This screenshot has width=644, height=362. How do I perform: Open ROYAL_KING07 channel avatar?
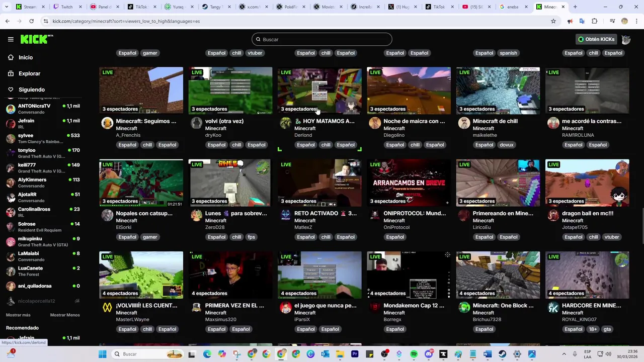(x=553, y=308)
